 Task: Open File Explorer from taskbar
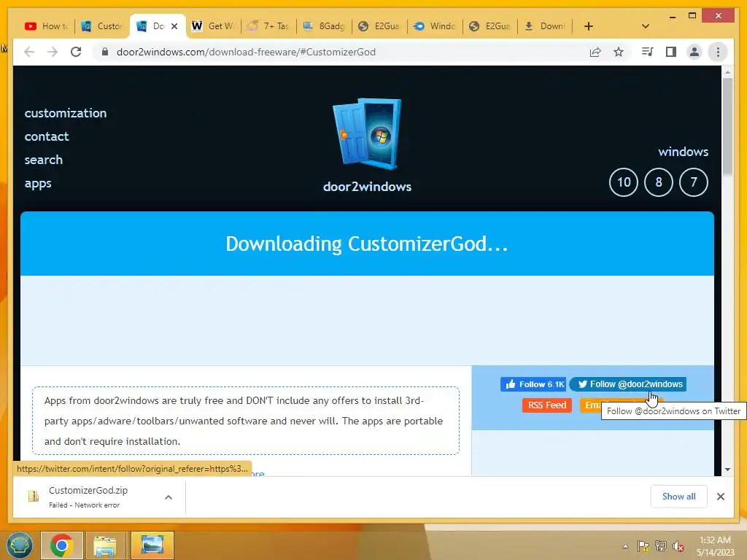[x=105, y=545]
